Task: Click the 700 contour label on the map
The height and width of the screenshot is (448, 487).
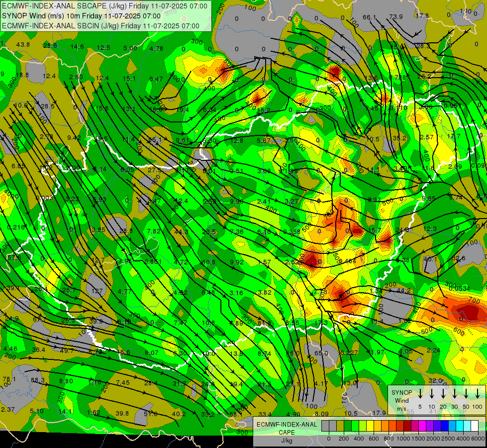Action: [474, 301]
